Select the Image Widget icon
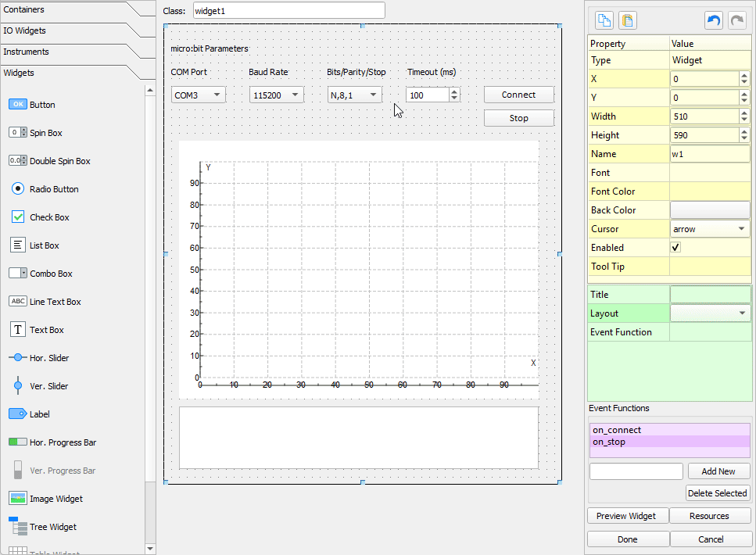 tap(18, 499)
